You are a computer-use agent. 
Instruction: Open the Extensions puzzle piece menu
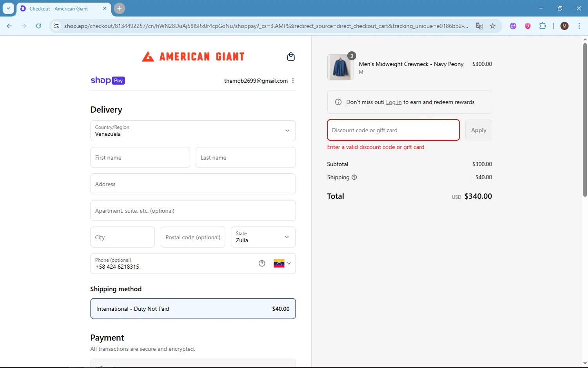click(543, 26)
